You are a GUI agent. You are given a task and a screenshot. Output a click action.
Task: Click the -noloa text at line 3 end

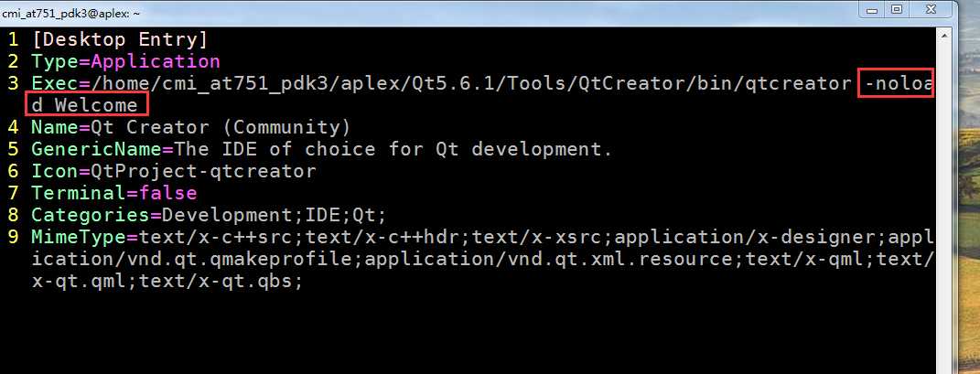899,84
